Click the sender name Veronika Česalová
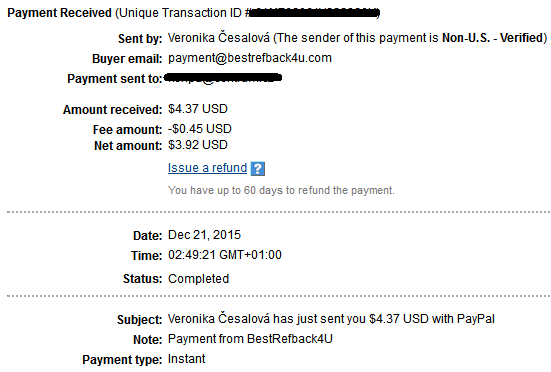This screenshot has width=551, height=372. [219, 38]
